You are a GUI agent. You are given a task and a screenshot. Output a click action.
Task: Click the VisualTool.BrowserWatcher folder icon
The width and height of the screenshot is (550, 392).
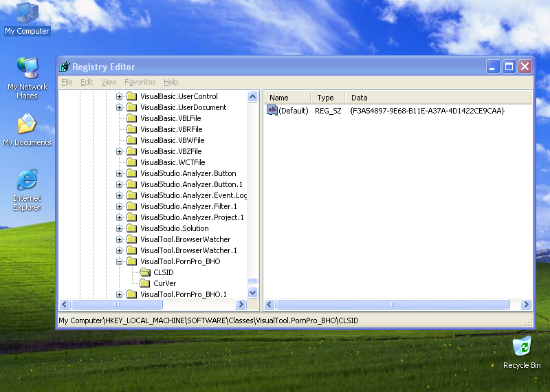[131, 239]
